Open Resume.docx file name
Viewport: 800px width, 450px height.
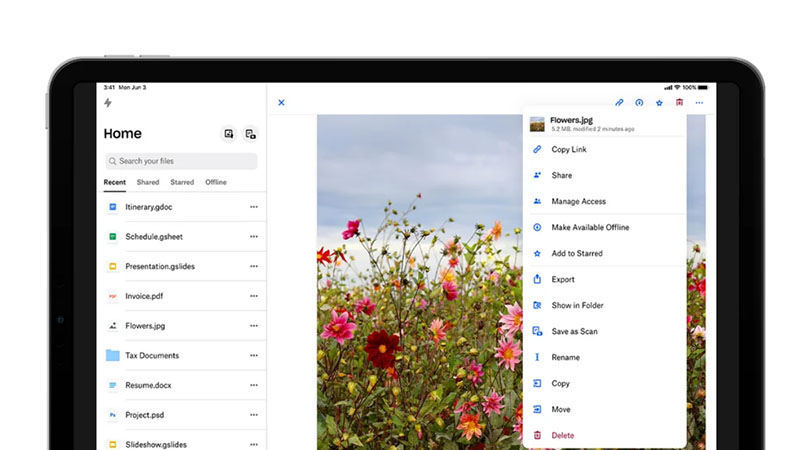tap(148, 385)
